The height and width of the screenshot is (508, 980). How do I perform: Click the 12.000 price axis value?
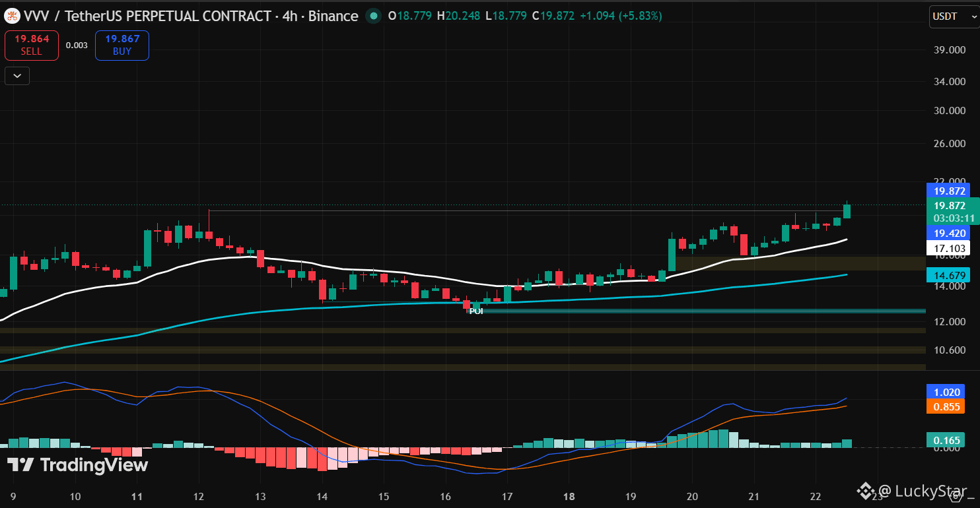950,321
